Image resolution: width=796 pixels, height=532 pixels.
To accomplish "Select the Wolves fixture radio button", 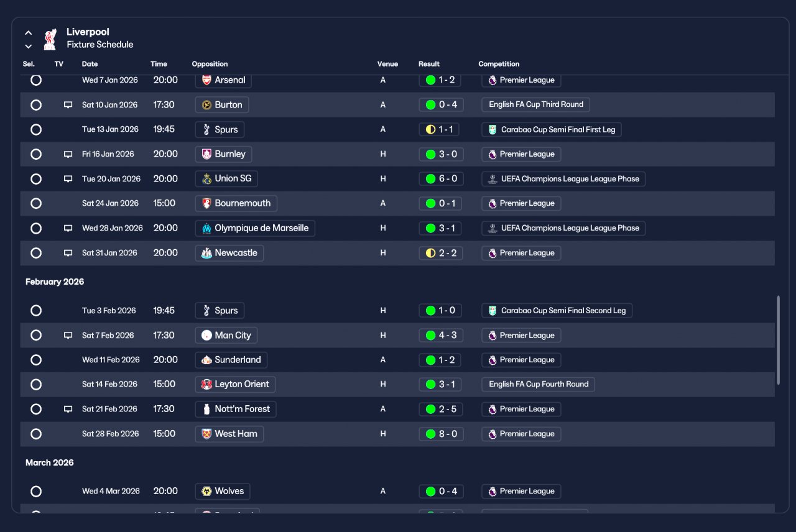I will click(36, 492).
